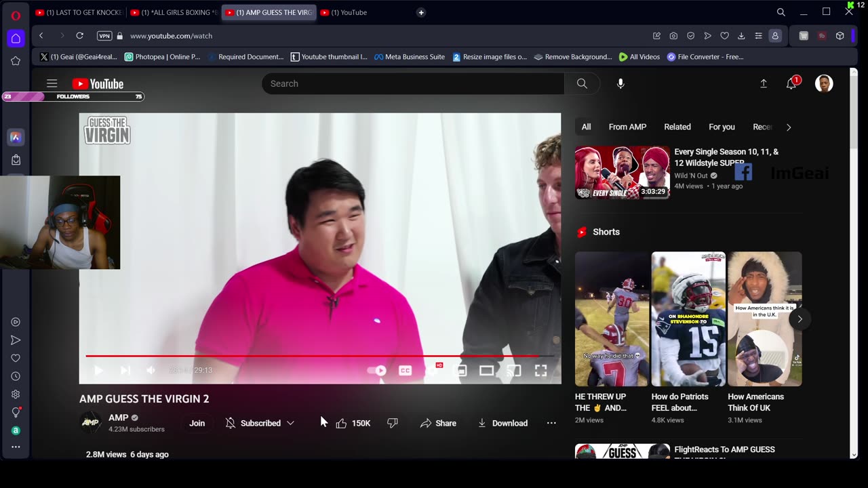Open the Opera extensions cube icon

click(840, 36)
